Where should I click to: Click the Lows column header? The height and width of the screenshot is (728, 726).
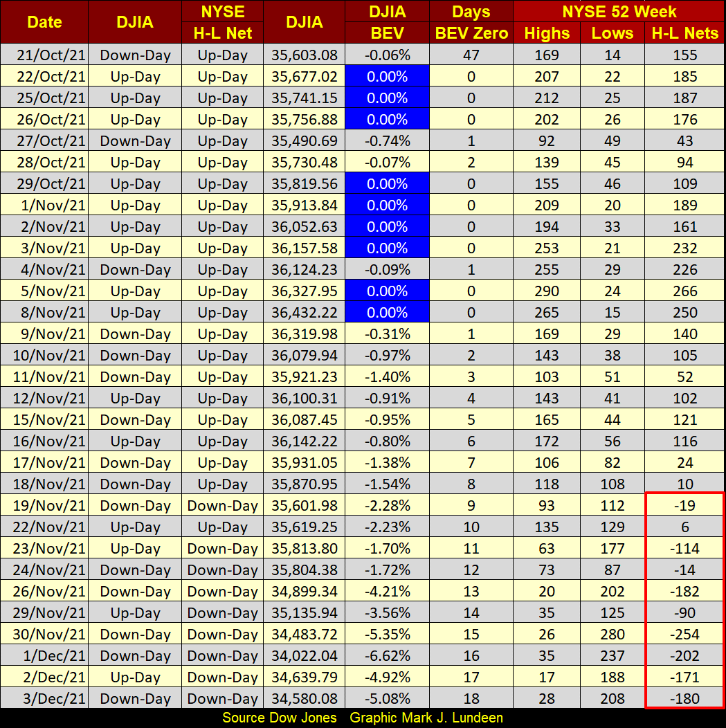[612, 33]
